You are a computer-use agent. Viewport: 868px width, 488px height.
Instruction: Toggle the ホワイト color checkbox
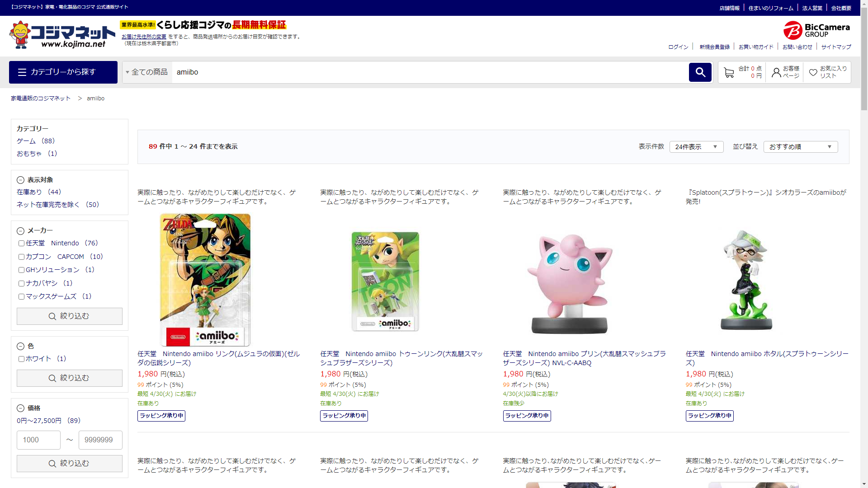pos(21,359)
